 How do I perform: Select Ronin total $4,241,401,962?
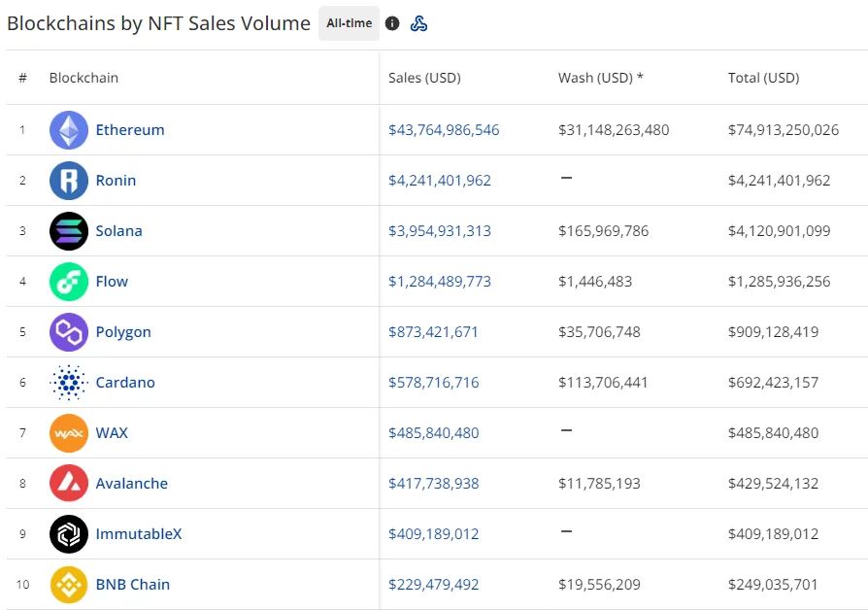pos(780,181)
